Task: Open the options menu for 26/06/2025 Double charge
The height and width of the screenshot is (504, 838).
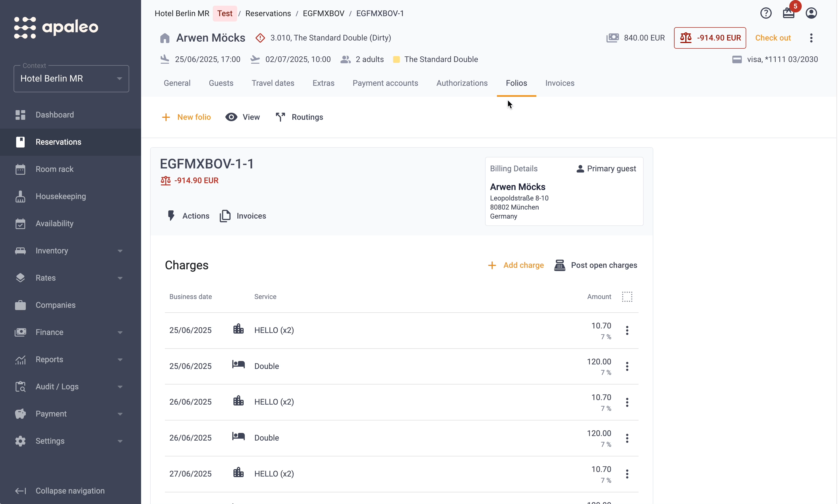Action: 627,438
